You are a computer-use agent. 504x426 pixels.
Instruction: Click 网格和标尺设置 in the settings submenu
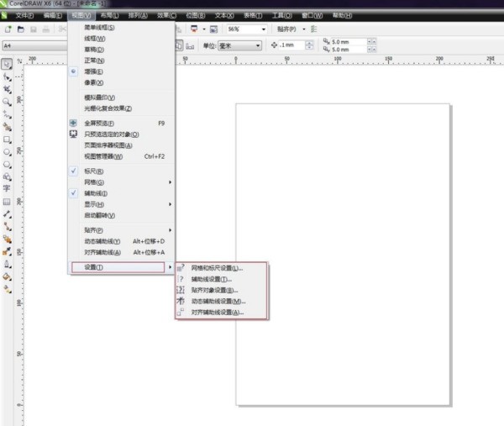click(217, 268)
